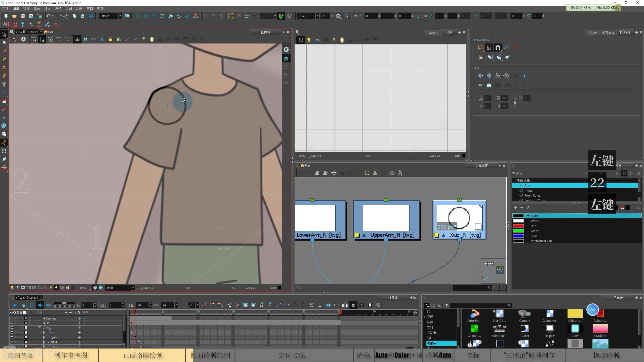Expand the FR-P layer in timeline
Image resolution: width=644 pixels, height=362 pixels.
point(44,333)
